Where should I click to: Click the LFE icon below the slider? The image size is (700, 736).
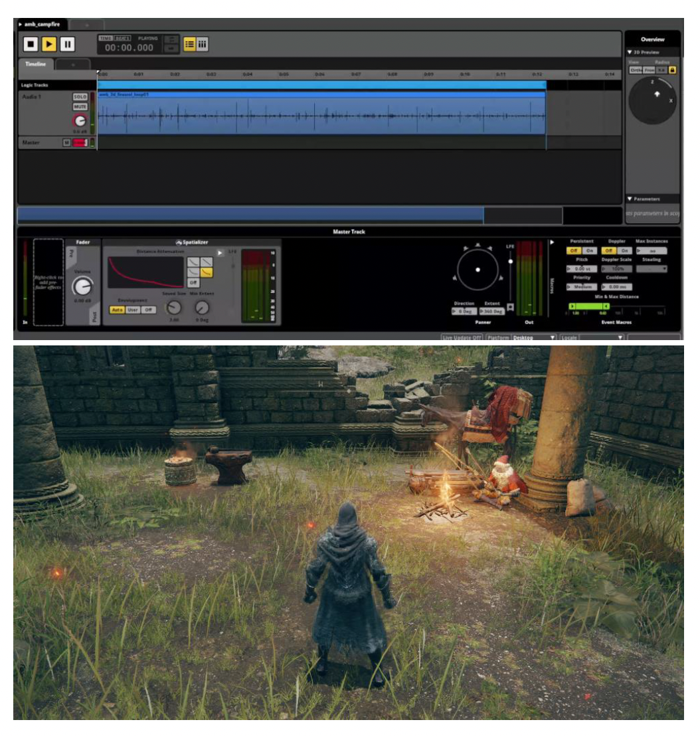[x=510, y=307]
